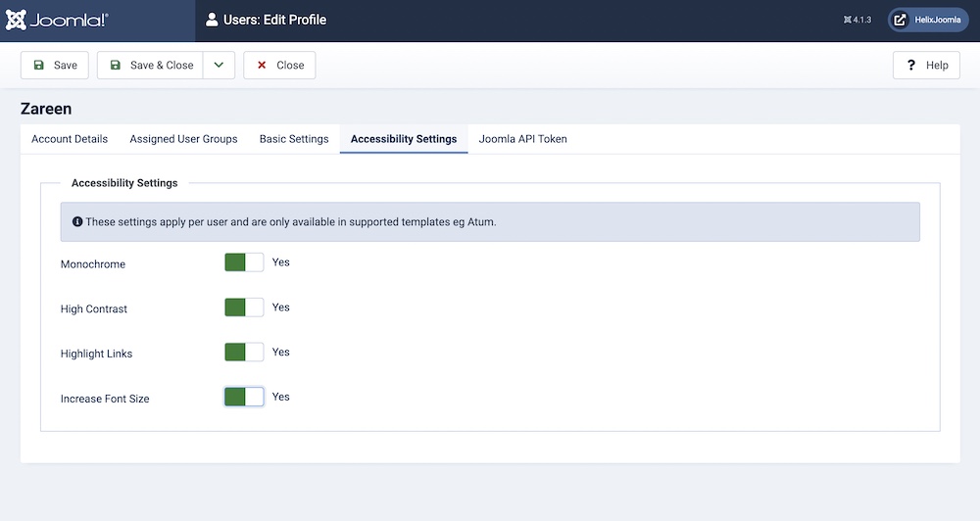Toggle the Increase Font Size switch
This screenshot has height=521, width=980.
[x=244, y=397]
